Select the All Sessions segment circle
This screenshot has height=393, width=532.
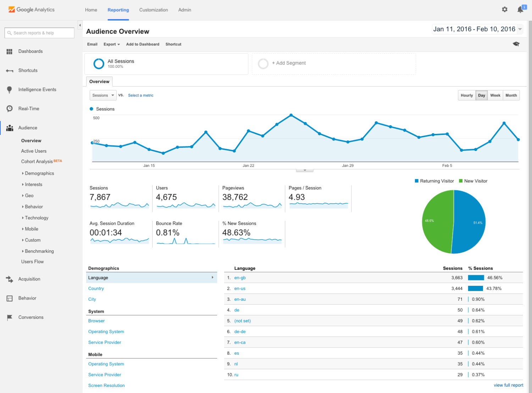tap(99, 64)
